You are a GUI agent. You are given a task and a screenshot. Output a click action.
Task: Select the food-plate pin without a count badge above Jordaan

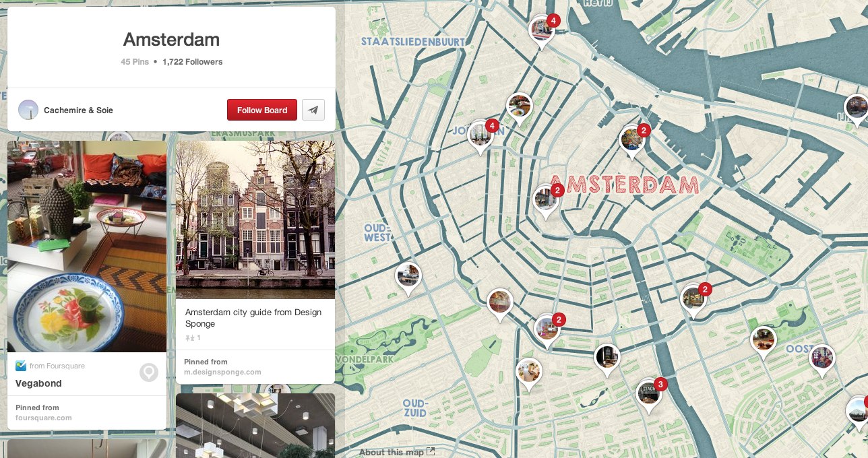tap(520, 108)
